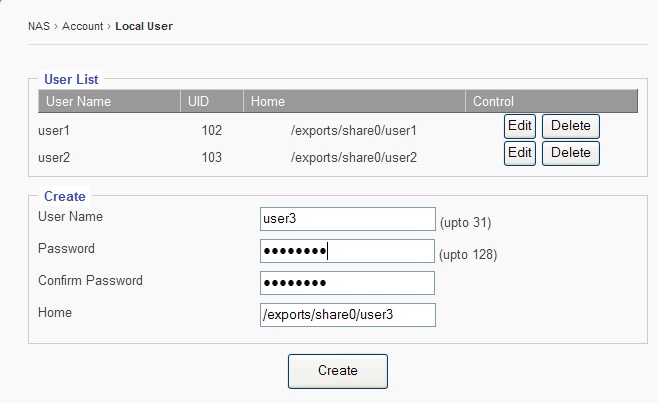This screenshot has height=403, width=658.
Task: Select the user2 name in the list
Action: point(54,157)
